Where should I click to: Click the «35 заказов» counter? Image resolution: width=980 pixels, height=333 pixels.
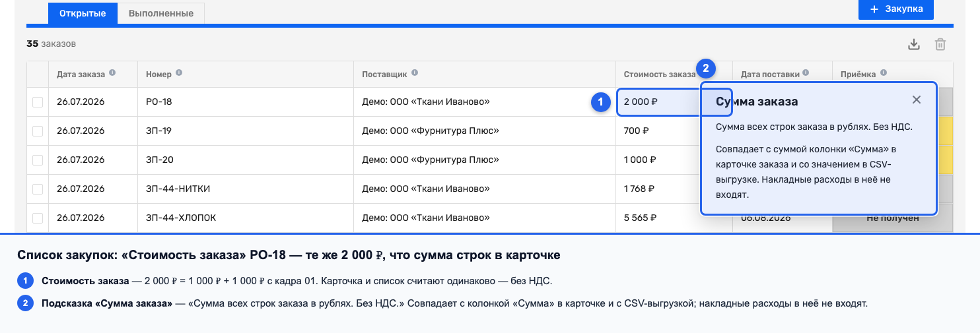coord(51,44)
